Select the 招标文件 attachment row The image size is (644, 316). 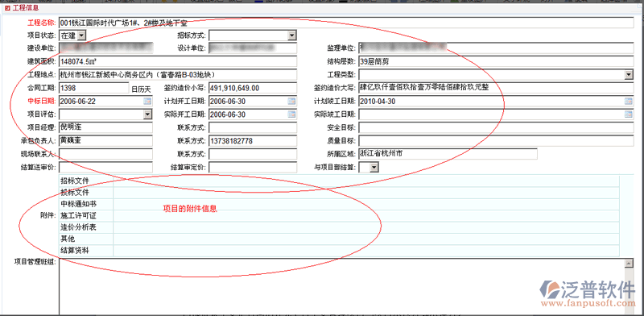point(339,181)
